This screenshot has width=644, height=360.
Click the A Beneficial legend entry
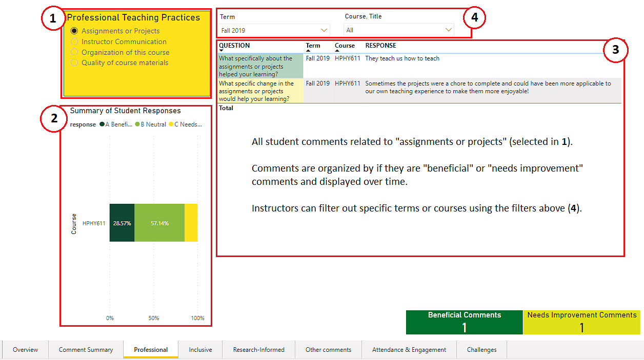[x=116, y=124]
